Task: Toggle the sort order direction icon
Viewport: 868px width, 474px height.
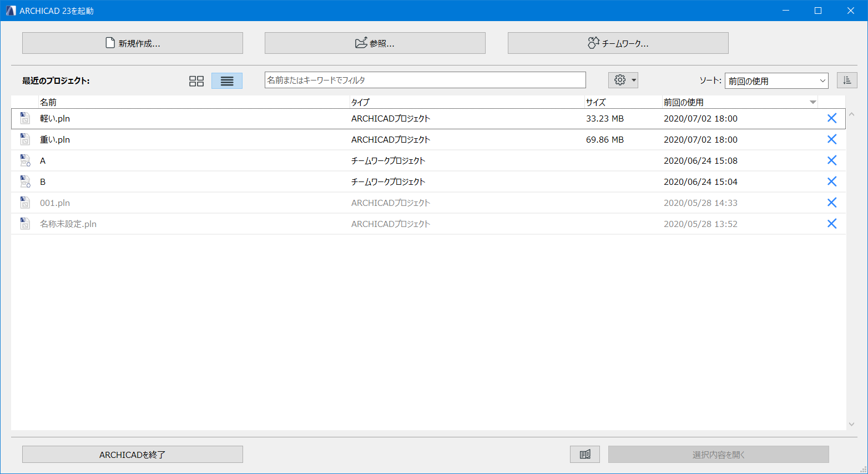Action: (847, 80)
